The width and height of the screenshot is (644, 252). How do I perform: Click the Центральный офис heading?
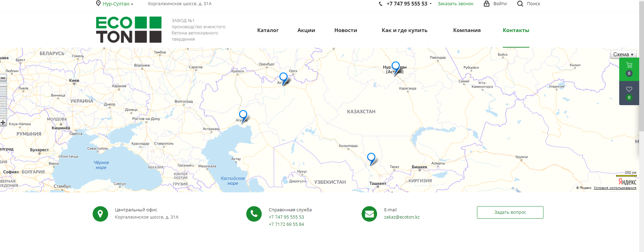coord(136,210)
